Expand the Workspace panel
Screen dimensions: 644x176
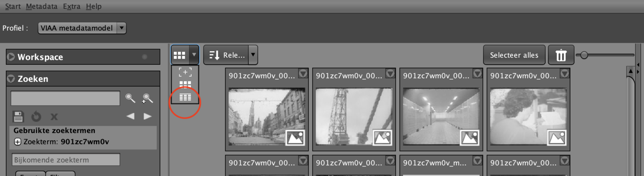(11, 57)
